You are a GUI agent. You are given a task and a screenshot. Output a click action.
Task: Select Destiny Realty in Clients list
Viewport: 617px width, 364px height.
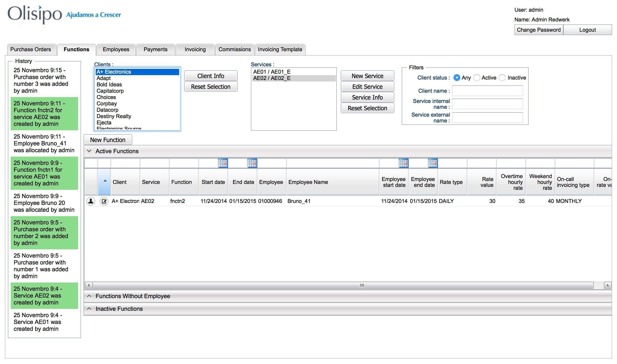point(137,117)
